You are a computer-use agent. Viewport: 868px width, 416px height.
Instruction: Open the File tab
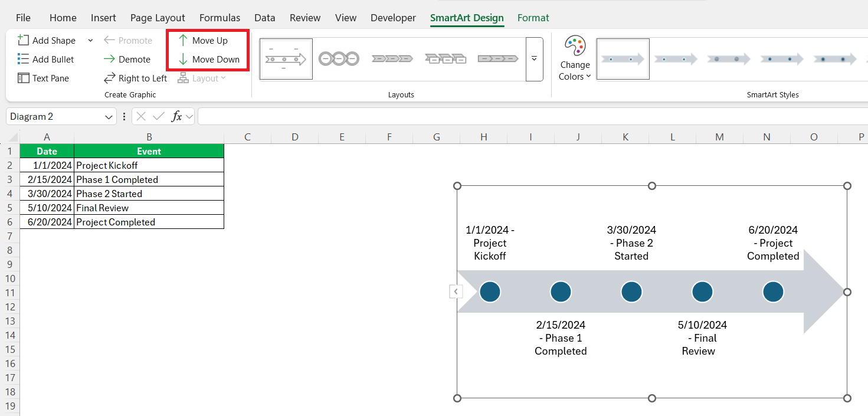[x=23, y=18]
